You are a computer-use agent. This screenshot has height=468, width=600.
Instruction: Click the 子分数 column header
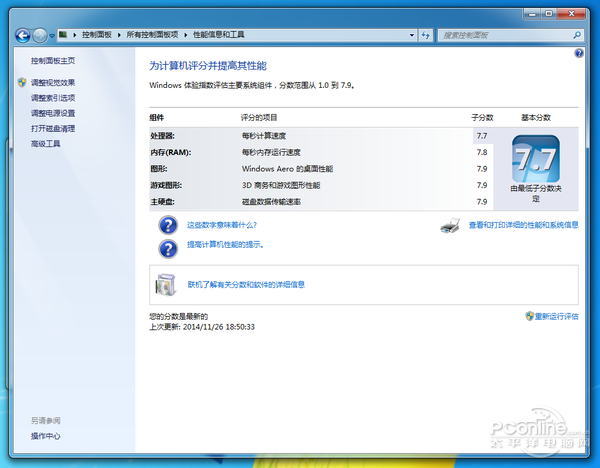pos(482,117)
